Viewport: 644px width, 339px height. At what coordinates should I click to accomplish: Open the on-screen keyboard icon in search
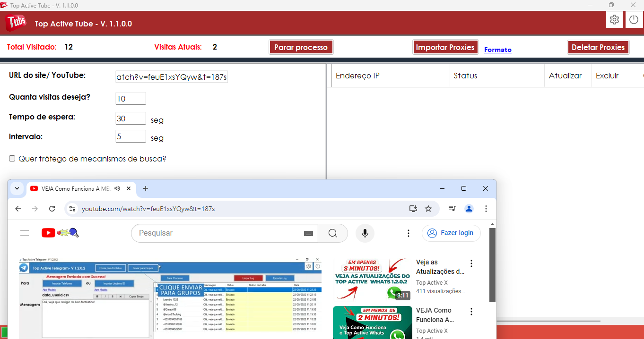click(x=308, y=233)
